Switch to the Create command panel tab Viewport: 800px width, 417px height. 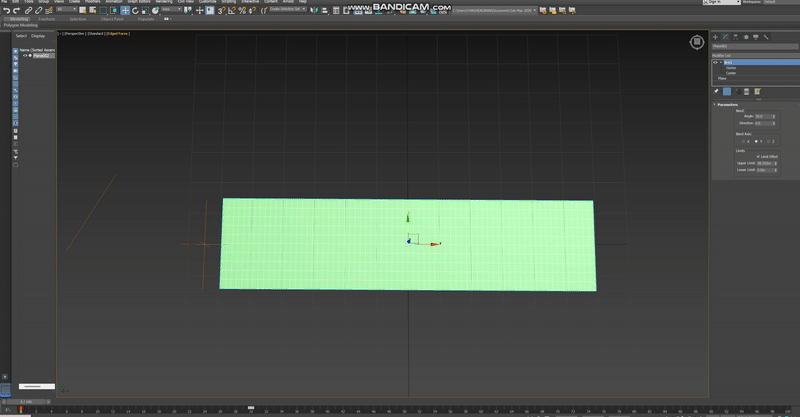(x=715, y=37)
